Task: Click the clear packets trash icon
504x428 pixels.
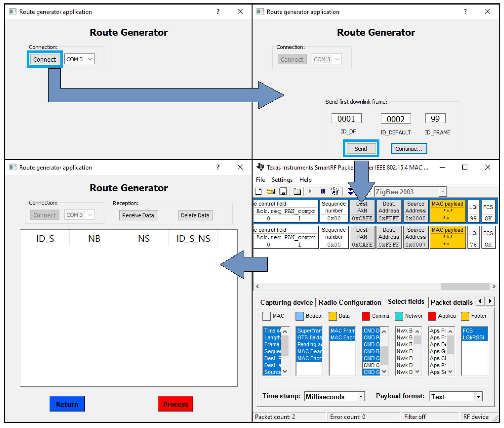Action: [x=335, y=191]
